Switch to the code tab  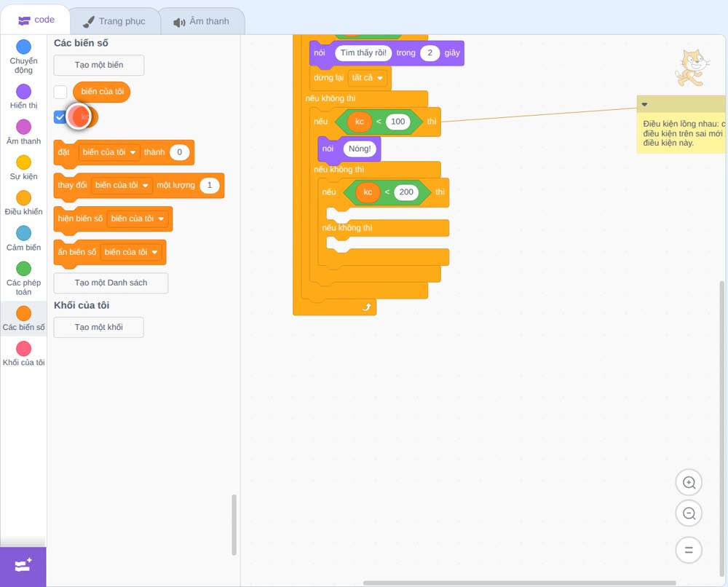pos(36,20)
